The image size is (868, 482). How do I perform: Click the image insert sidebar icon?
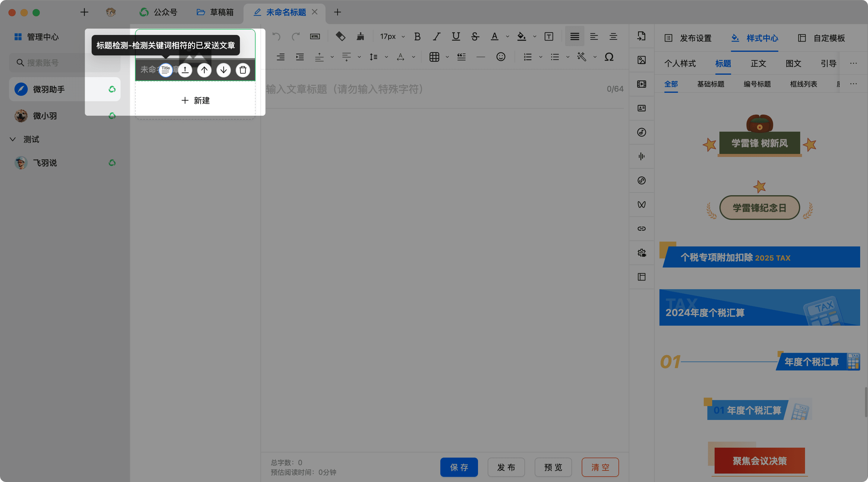point(642,60)
